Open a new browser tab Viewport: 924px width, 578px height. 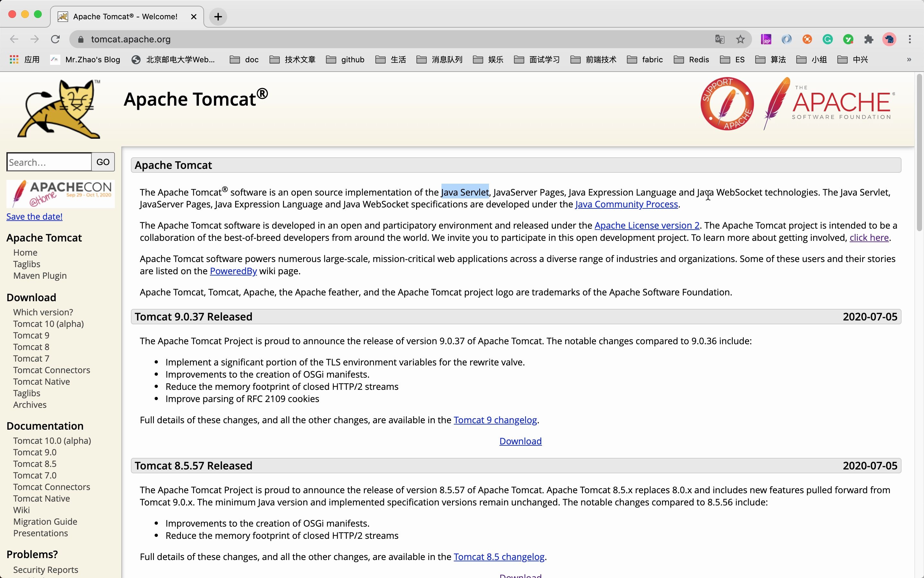pos(218,16)
